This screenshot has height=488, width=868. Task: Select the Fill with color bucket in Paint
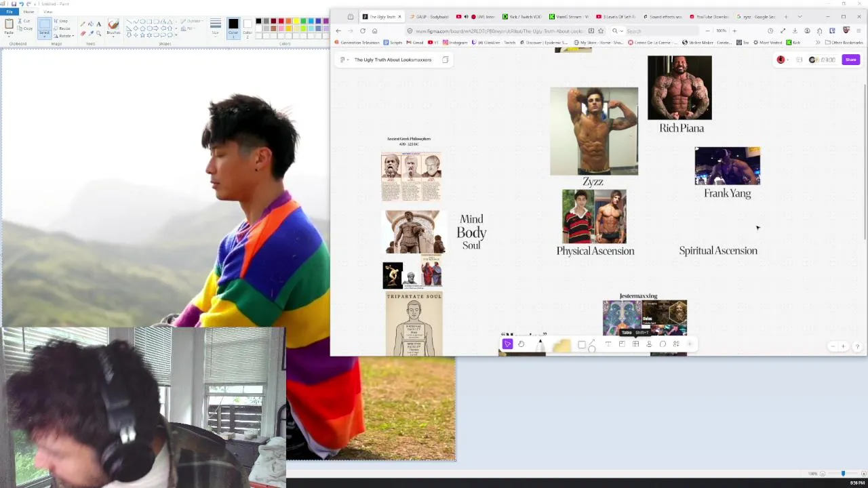[91, 24]
